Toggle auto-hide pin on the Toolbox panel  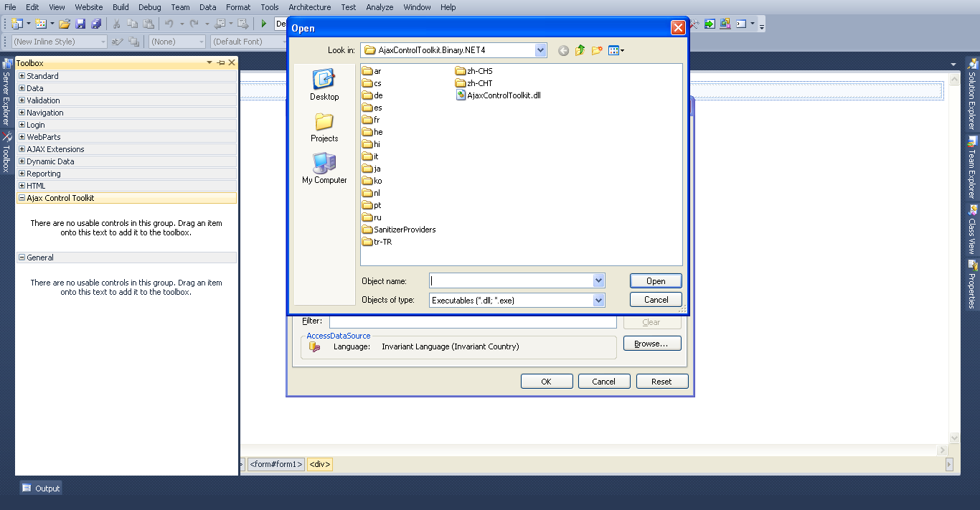221,62
